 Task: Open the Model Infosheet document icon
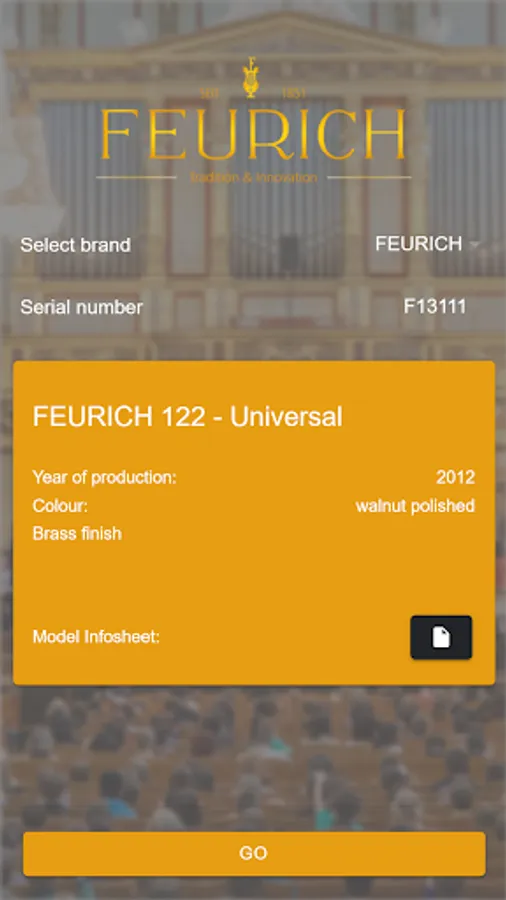(x=441, y=637)
